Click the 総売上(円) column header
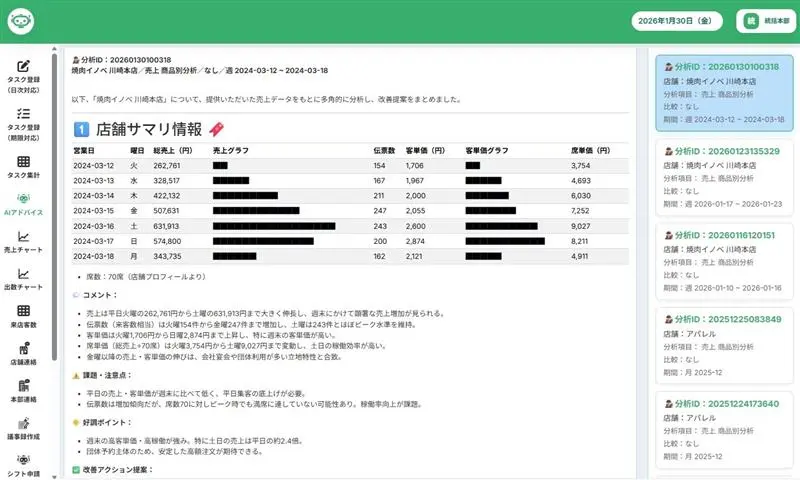This screenshot has height=480, width=800. [x=173, y=150]
